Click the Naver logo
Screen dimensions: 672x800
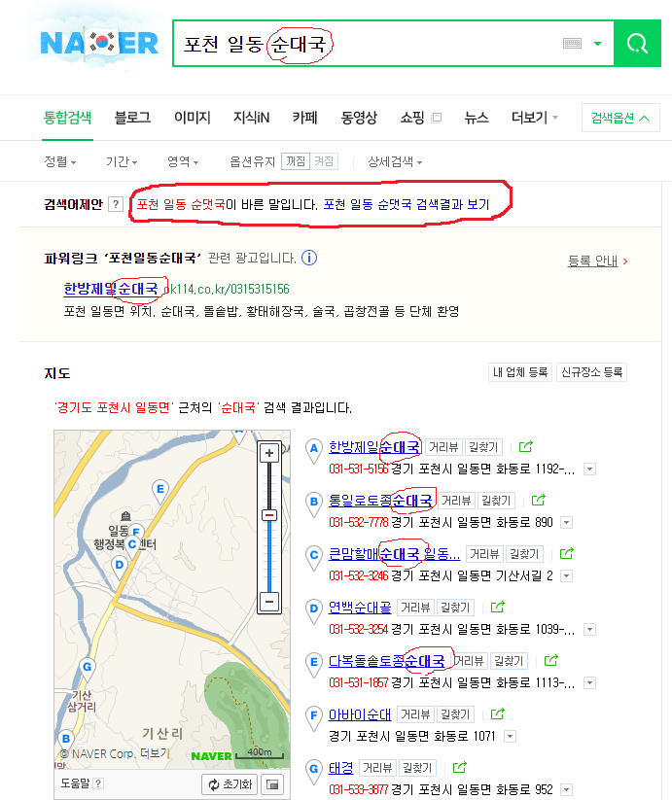coord(99,43)
